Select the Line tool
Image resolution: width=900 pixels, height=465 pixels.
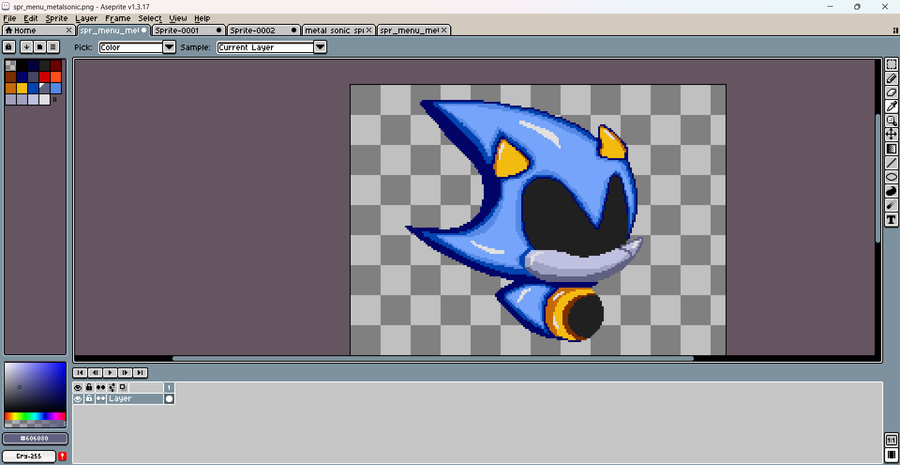891,163
